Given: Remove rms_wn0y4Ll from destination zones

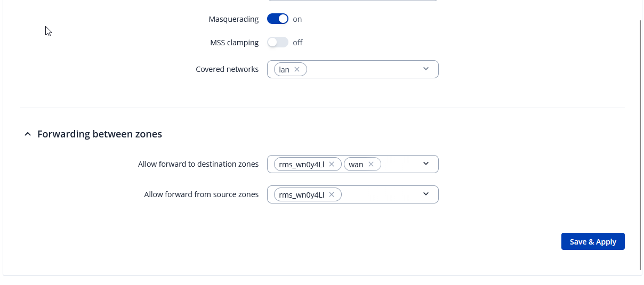Looking at the screenshot, I should [332, 164].
